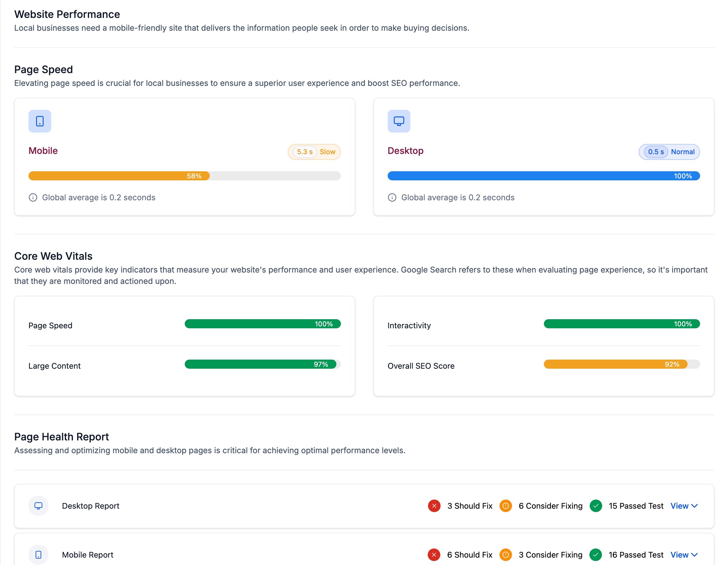Click the info icon under Desktop speed bar
This screenshot has width=728, height=565.
click(x=392, y=197)
